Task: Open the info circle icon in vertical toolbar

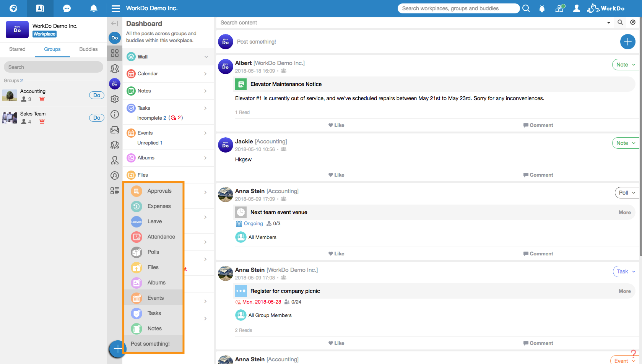Action: (x=115, y=114)
